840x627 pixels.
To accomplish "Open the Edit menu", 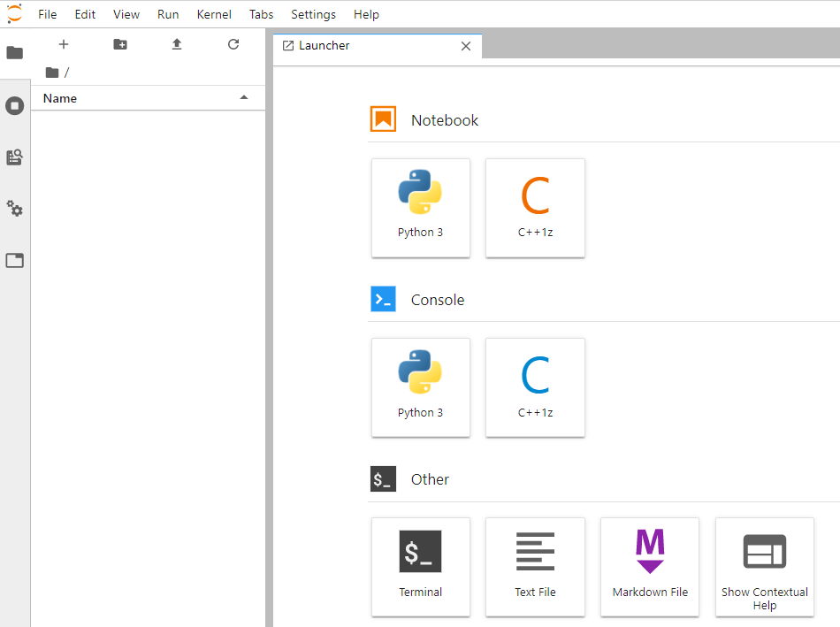I will (85, 14).
